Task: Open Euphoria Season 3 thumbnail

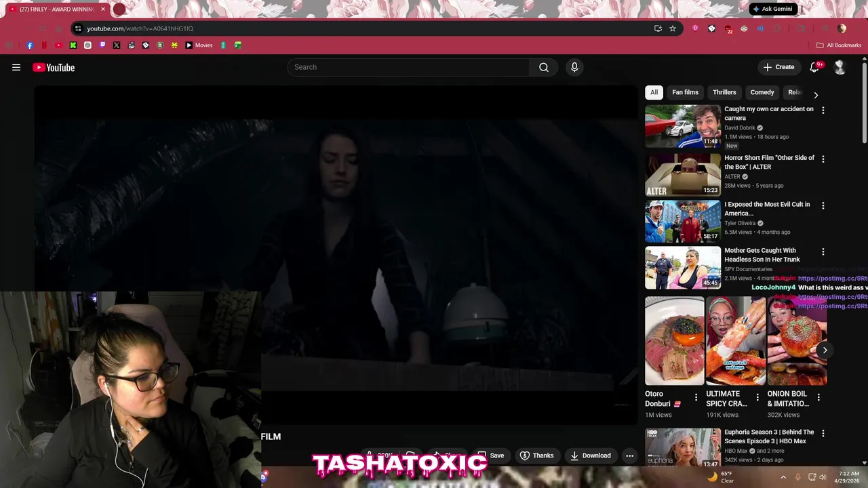Action: (x=683, y=448)
